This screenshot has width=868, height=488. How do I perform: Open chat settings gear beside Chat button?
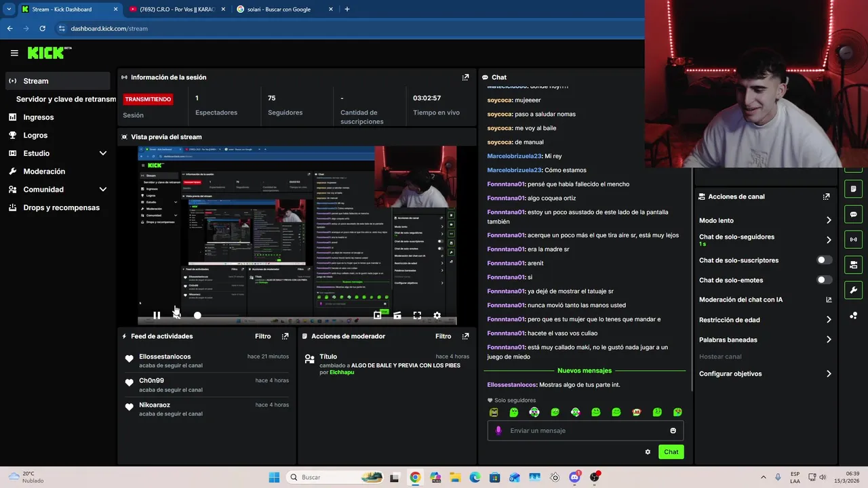click(x=648, y=452)
